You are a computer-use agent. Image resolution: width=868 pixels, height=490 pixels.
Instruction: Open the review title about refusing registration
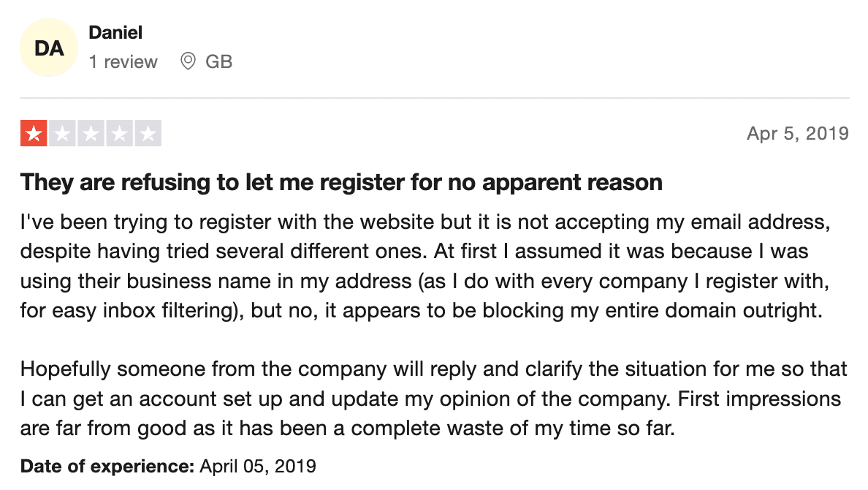[341, 182]
